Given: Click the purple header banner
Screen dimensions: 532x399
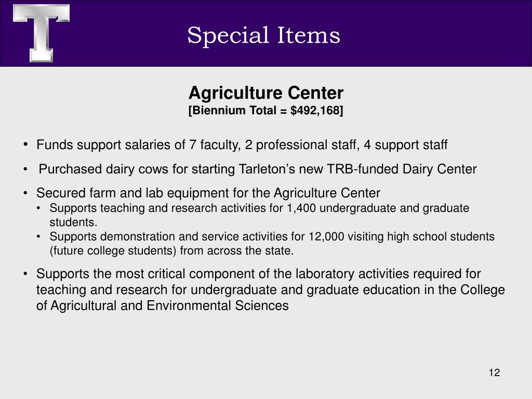Looking at the screenshot, I should pos(266,33).
